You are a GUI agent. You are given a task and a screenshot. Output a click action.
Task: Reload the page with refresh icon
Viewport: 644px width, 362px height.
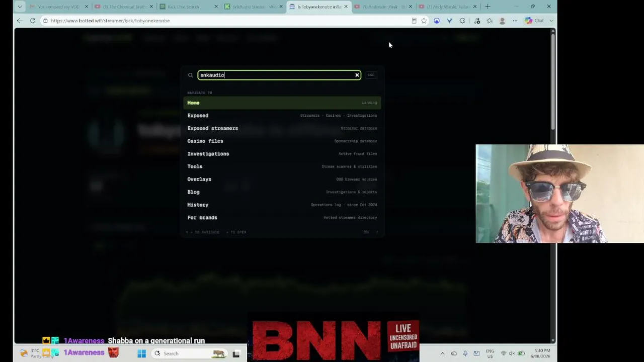coord(33,21)
